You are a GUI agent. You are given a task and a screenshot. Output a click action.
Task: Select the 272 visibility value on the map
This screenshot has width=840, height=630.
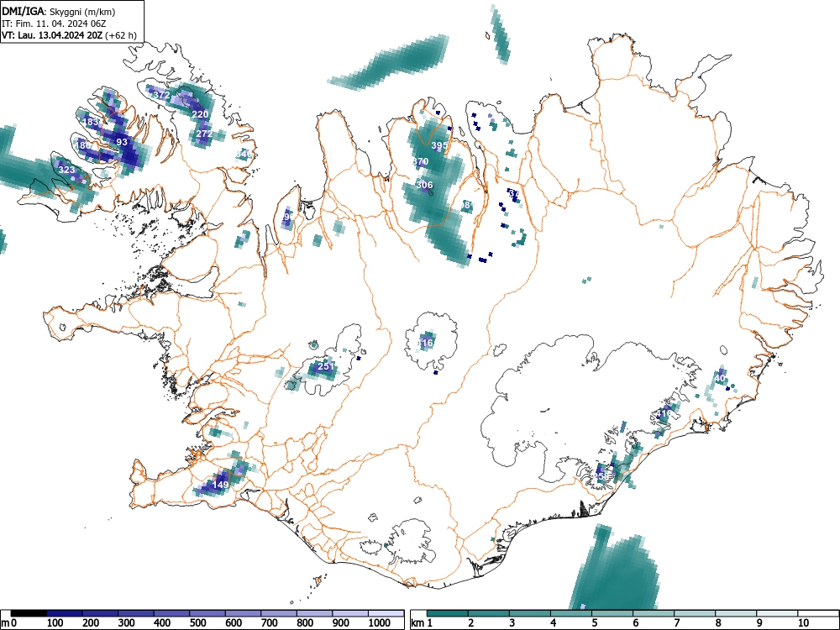[204, 134]
